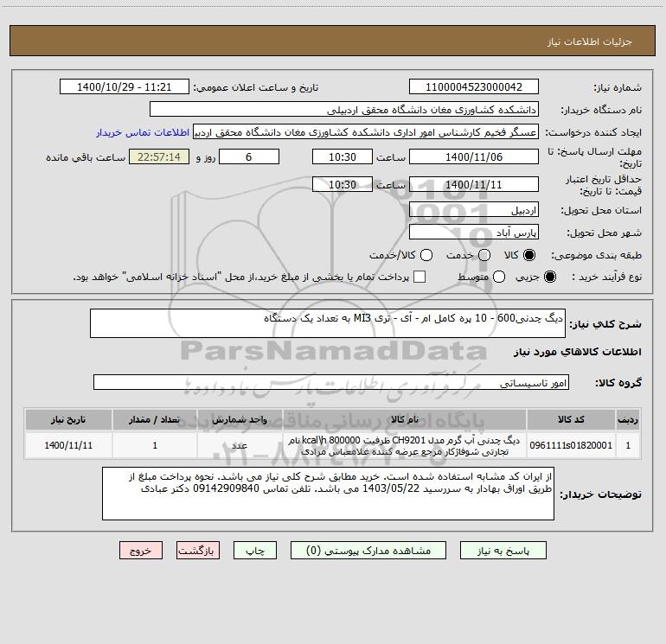Click the بازگشت back button
This screenshot has height=644, width=666.
coord(198,551)
